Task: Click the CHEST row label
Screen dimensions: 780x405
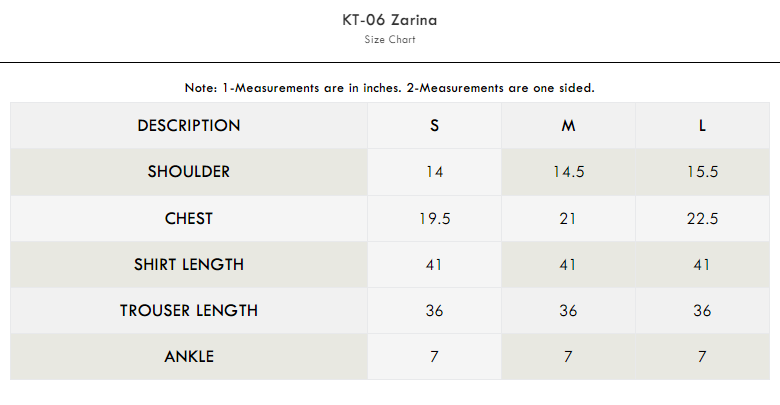Action: click(x=189, y=219)
